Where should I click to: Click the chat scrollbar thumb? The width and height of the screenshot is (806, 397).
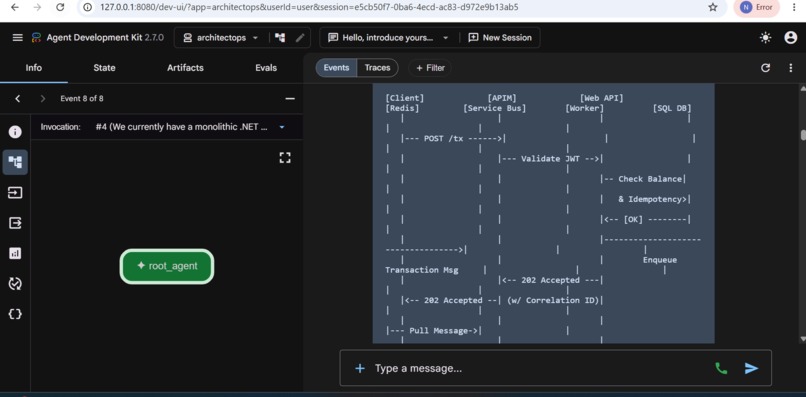(x=803, y=135)
